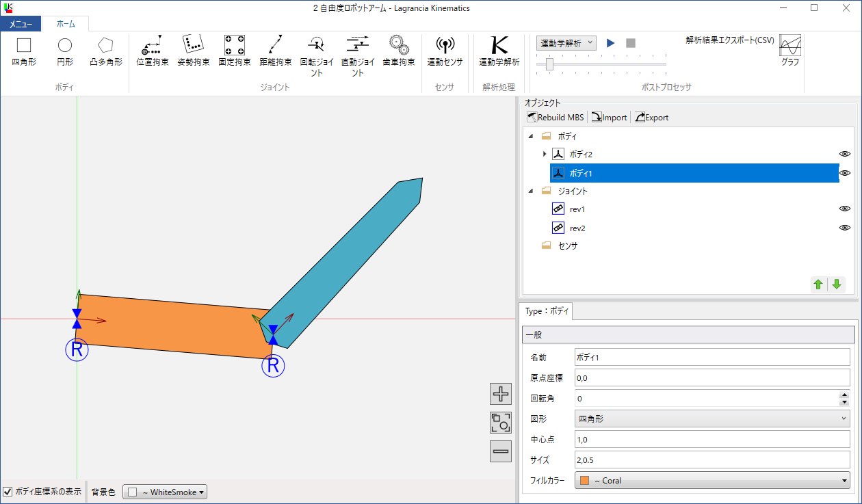Decrease 回転角 with the down arrow
Screen dimensions: 862x504
click(844, 402)
